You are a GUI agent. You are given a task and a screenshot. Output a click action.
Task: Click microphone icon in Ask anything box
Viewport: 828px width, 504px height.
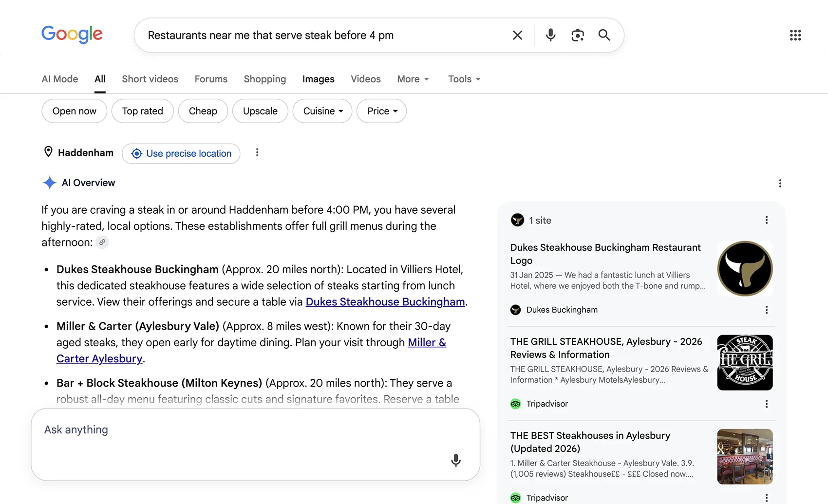click(456, 460)
